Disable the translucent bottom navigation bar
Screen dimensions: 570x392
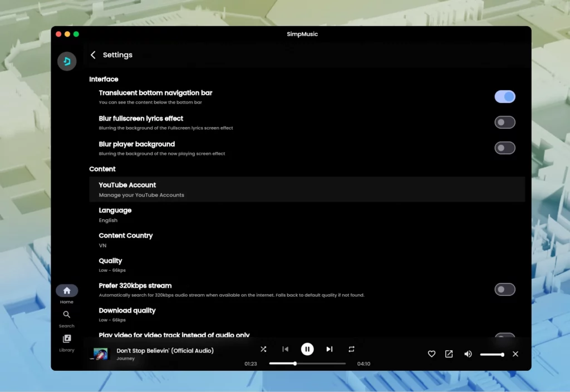point(504,96)
